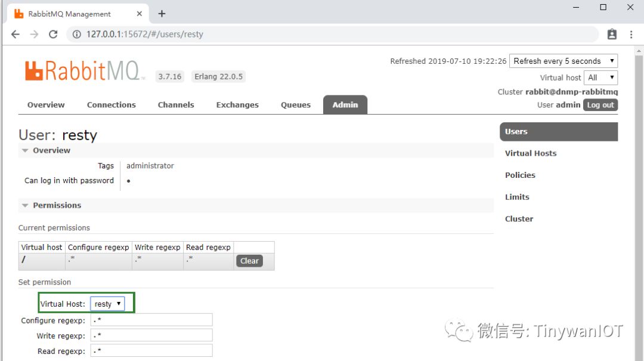Select the RabbitMQ Management browser tab
Viewport: 644px width, 361px height.
coord(78,14)
